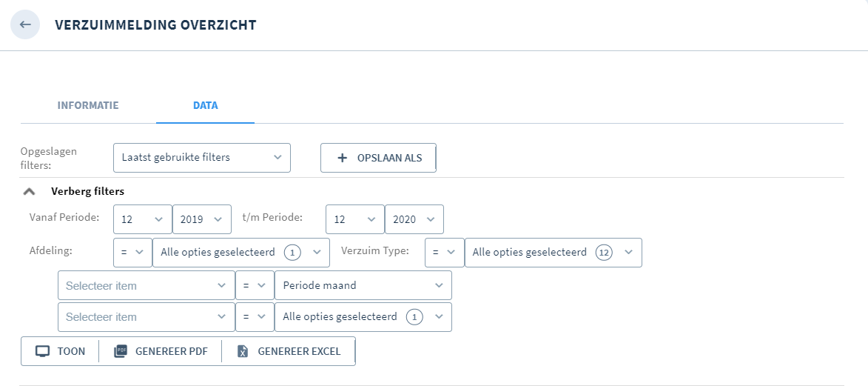The height and width of the screenshot is (386, 868).
Task: Open the Laatst gebruikte filters dropdown
Action: [x=201, y=158]
